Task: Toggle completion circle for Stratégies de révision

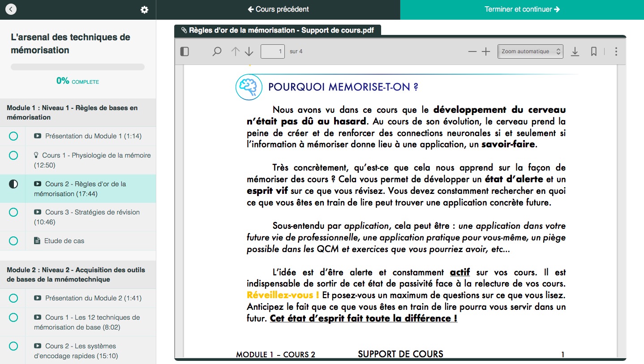Action: [13, 212]
